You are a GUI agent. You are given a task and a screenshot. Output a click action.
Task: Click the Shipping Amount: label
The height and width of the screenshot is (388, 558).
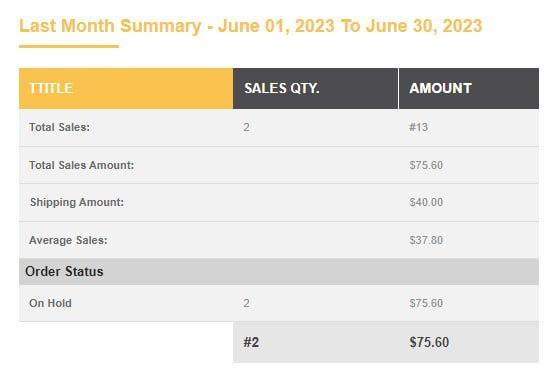(77, 202)
